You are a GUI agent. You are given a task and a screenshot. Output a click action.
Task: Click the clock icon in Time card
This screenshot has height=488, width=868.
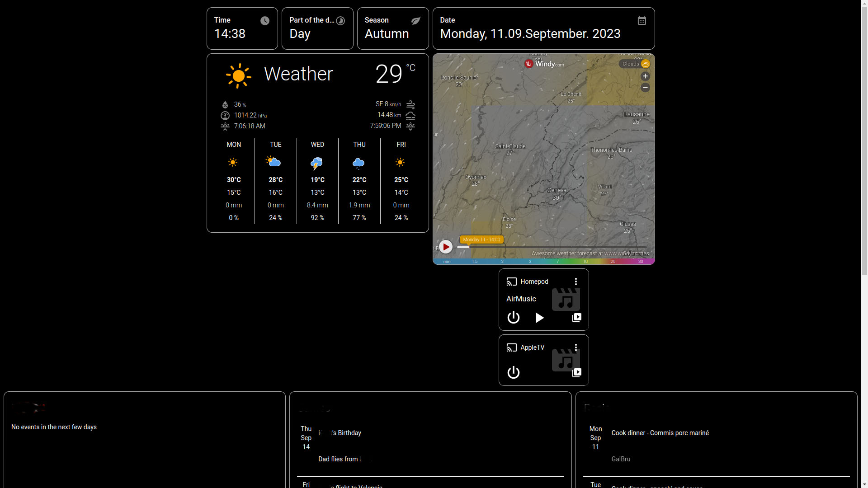tap(265, 21)
